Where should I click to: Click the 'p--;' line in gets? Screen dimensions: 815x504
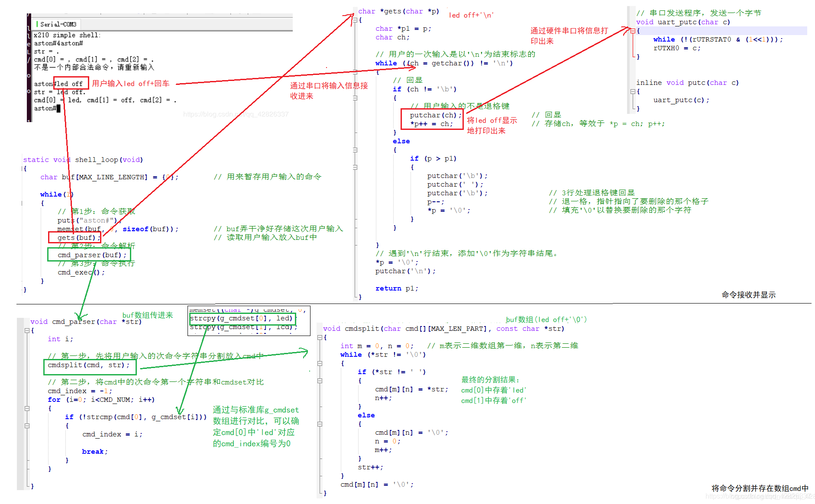coord(436,202)
